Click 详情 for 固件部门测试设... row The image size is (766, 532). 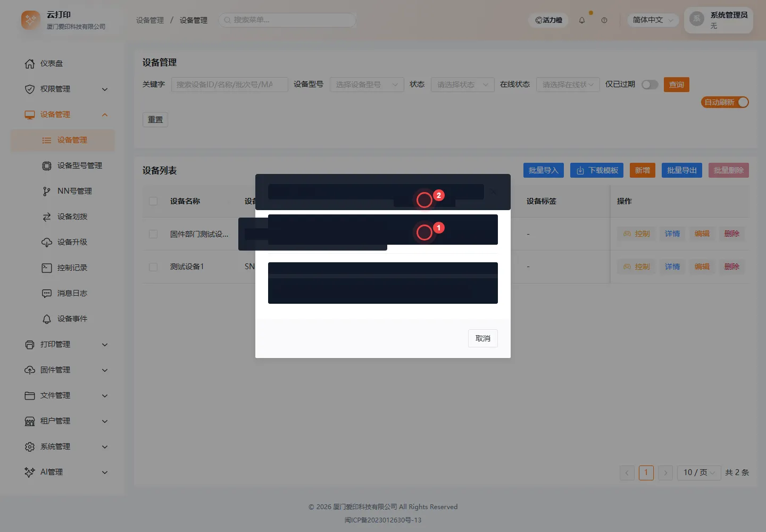[672, 234]
